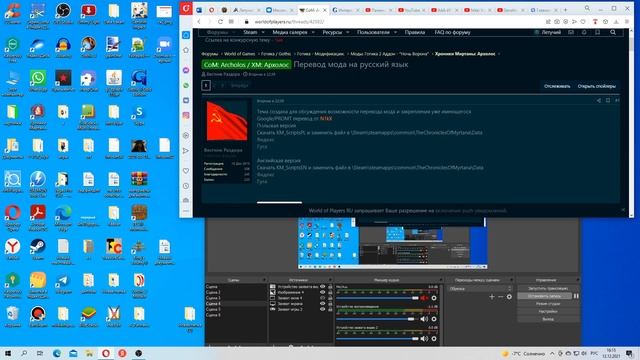
Task: Open history clock icon in Opera sidebar
Action: click(x=186, y=186)
